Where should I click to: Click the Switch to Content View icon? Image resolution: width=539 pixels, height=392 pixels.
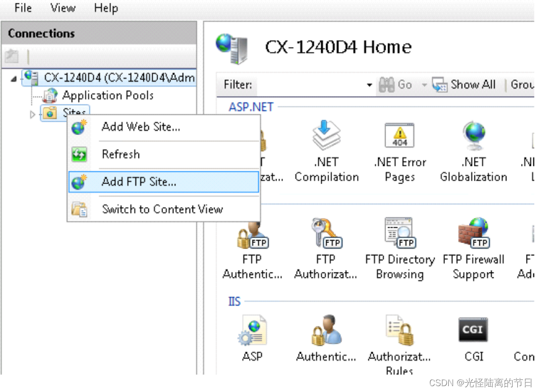tap(79, 209)
